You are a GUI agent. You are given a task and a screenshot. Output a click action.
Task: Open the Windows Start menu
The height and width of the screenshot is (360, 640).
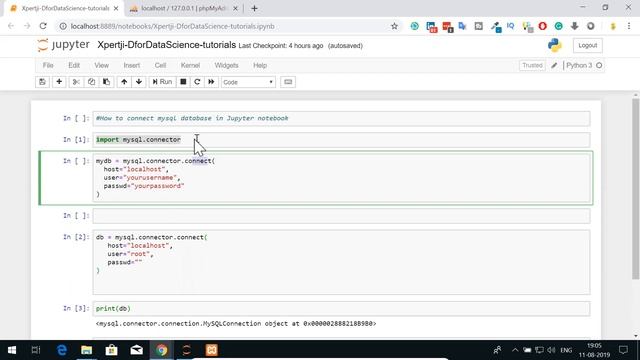[12, 350]
